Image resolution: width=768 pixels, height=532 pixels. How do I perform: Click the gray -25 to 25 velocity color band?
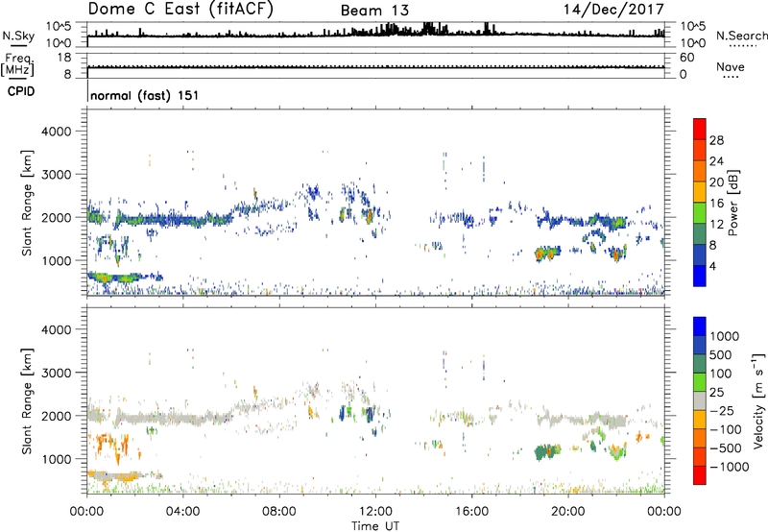tap(700, 401)
